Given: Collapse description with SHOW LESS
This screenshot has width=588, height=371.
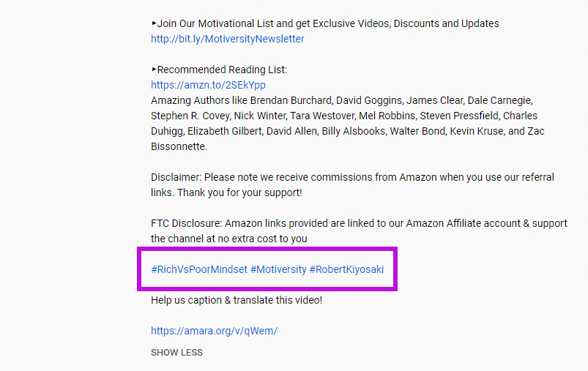Looking at the screenshot, I should [x=176, y=353].
